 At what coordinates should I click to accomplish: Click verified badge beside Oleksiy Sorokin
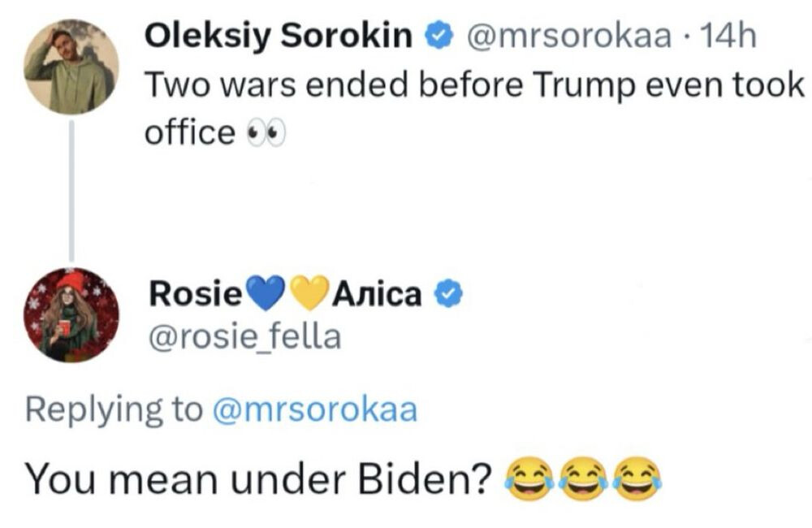[438, 37]
